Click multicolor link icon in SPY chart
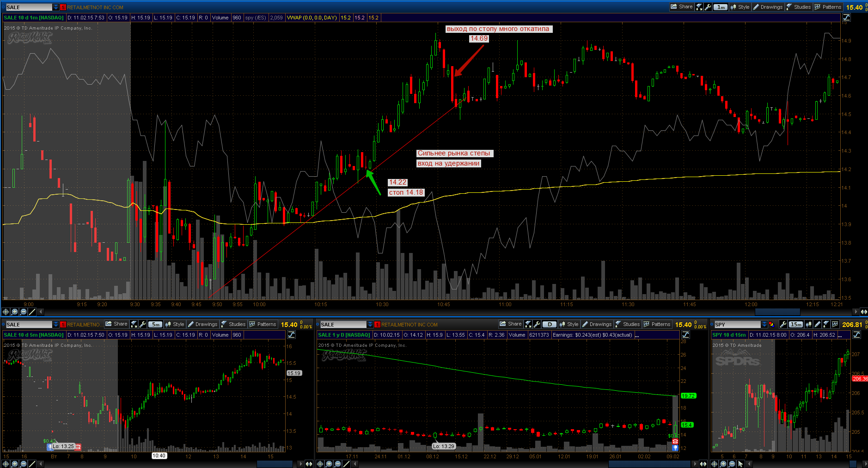 click(x=771, y=324)
